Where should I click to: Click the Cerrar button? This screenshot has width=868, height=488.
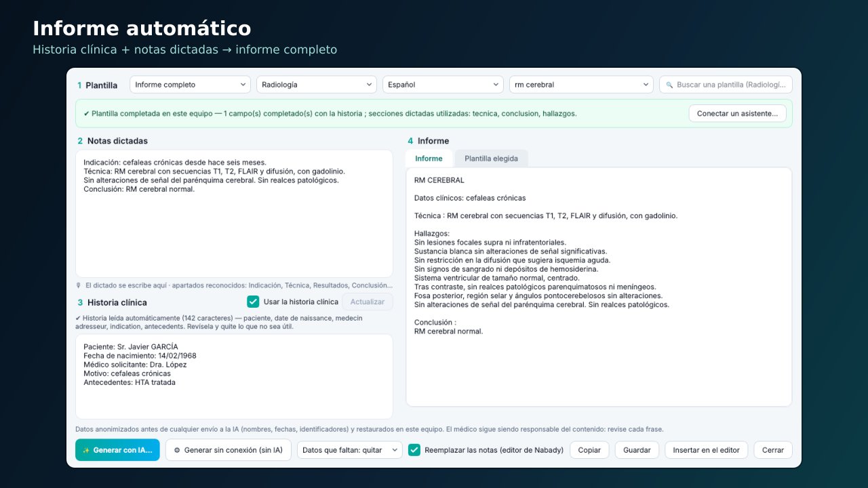[773, 450]
